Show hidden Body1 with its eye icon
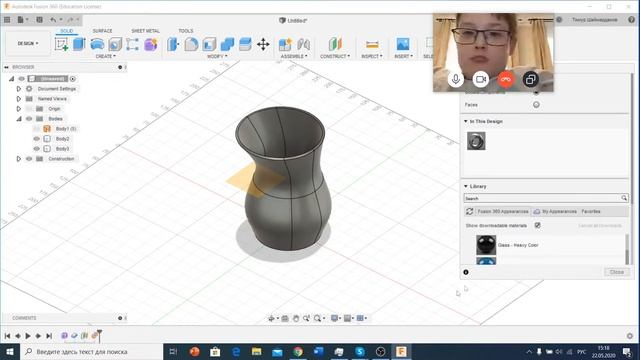 click(37, 129)
